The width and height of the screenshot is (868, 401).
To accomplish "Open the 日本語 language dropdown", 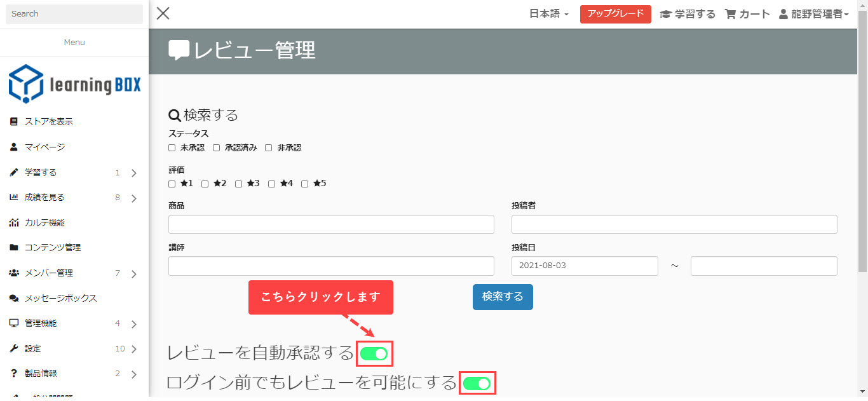I will pos(548,14).
